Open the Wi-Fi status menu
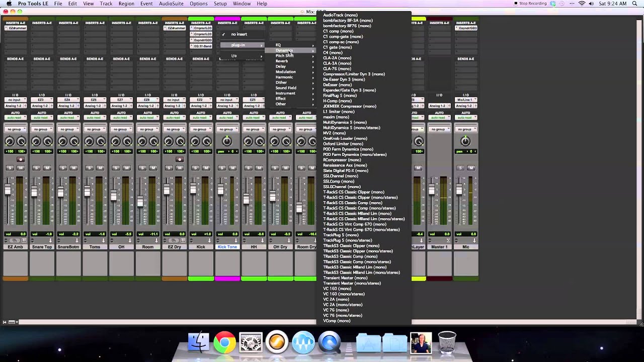Screen dimensions: 644x362 (582, 4)
